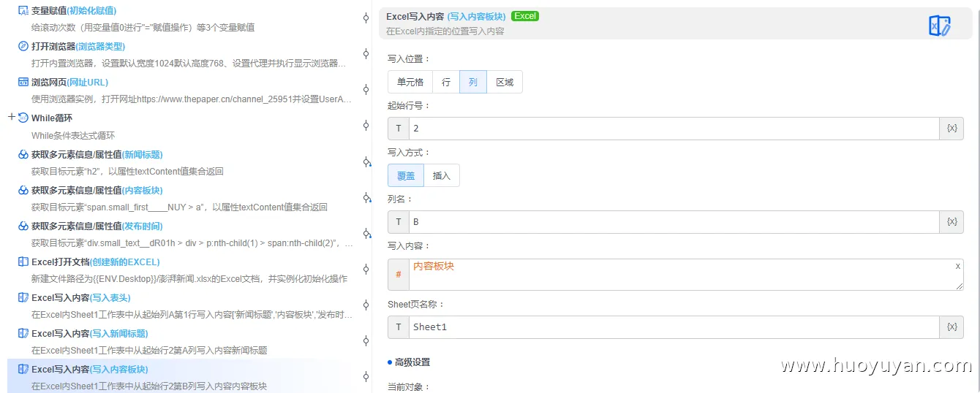This screenshot has height=393, width=980.
Task: Click icon of 获取多元素信息 (发布时间) step
Action: click(23, 226)
